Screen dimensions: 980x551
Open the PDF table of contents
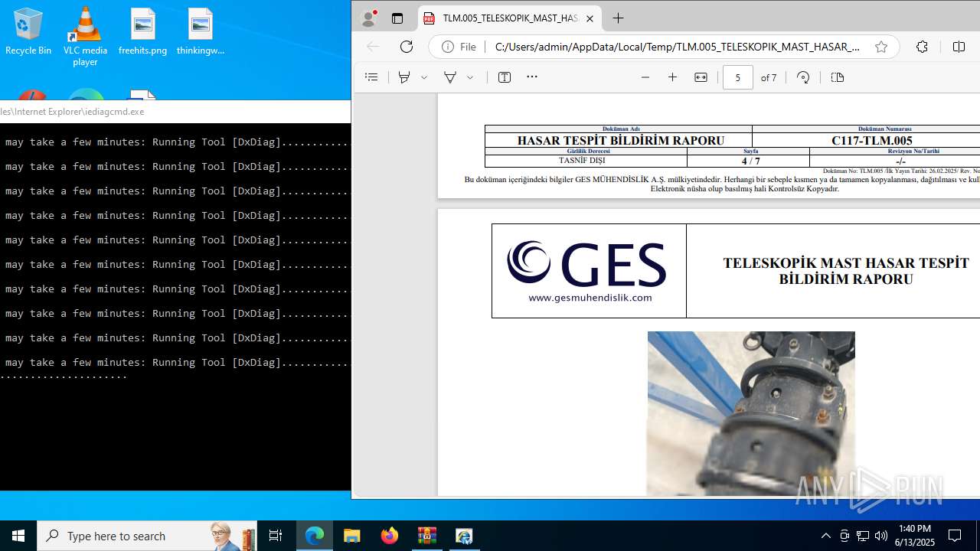pos(371,77)
